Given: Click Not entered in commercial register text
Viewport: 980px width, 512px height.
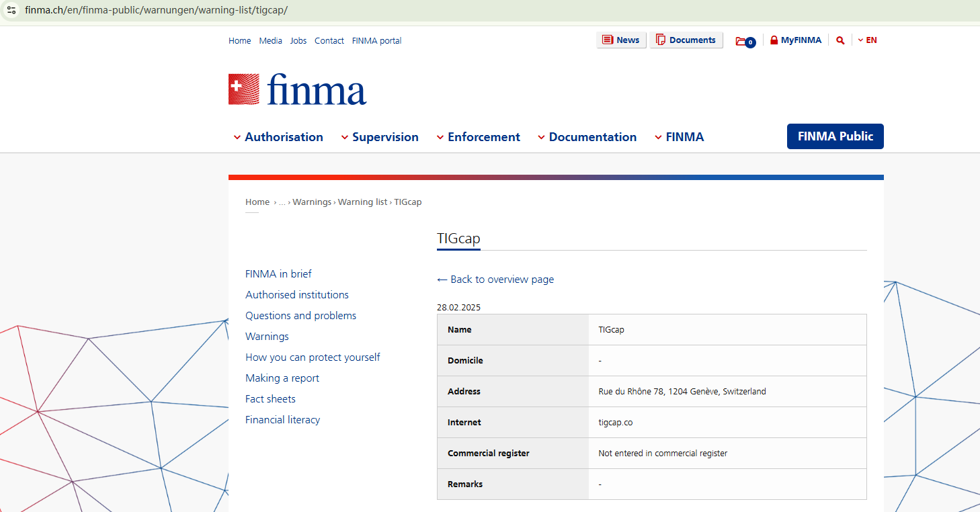Looking at the screenshot, I should [663, 454].
